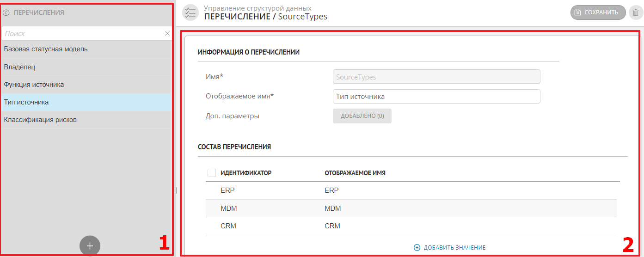Image resolution: width=644 pixels, height=257 pixels.
Task: Open the Владелец enumeration
Action: click(20, 67)
